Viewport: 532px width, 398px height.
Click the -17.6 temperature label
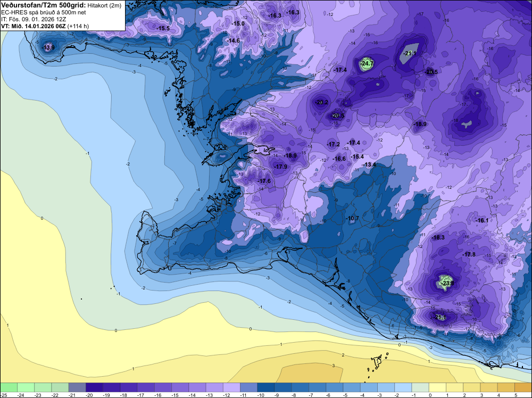point(264,181)
